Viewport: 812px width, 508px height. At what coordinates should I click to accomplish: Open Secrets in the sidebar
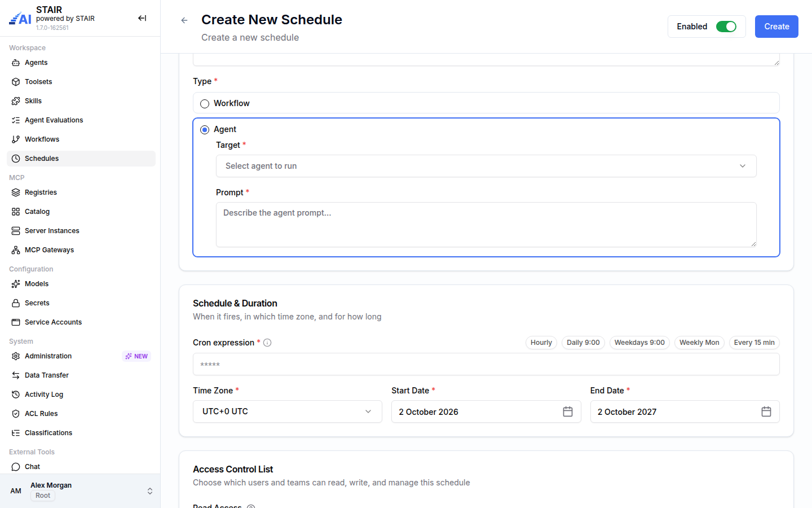81,303
